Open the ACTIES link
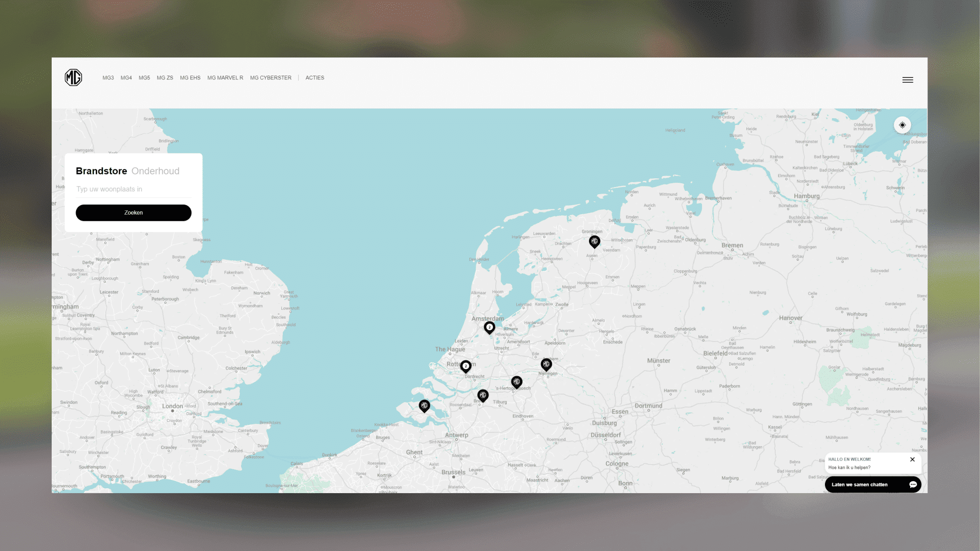980x551 pixels. click(x=315, y=77)
